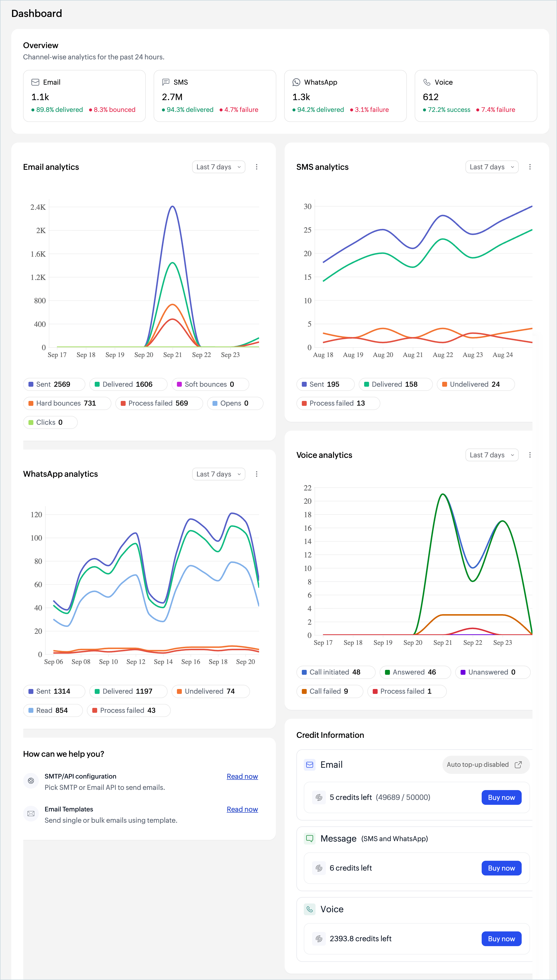Click the Email analytics peak at Sep 21
The image size is (557, 980).
(x=172, y=207)
